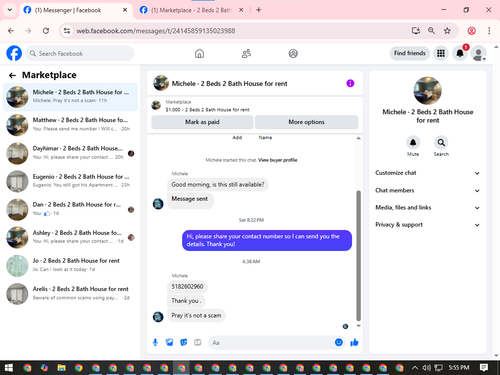This screenshot has height=375, width=500.
Task: Open the browser zoom magnifier icon
Action: [431, 31]
